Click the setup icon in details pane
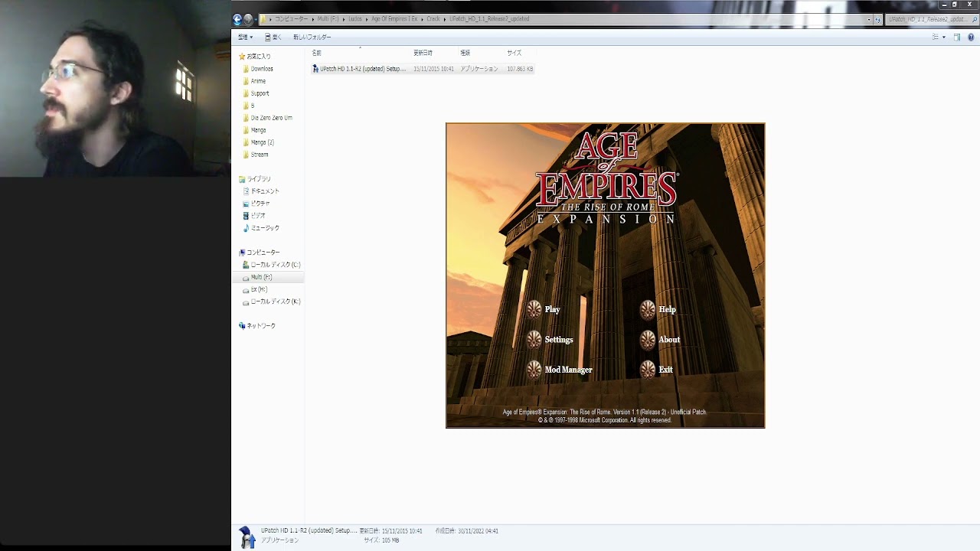 246,536
